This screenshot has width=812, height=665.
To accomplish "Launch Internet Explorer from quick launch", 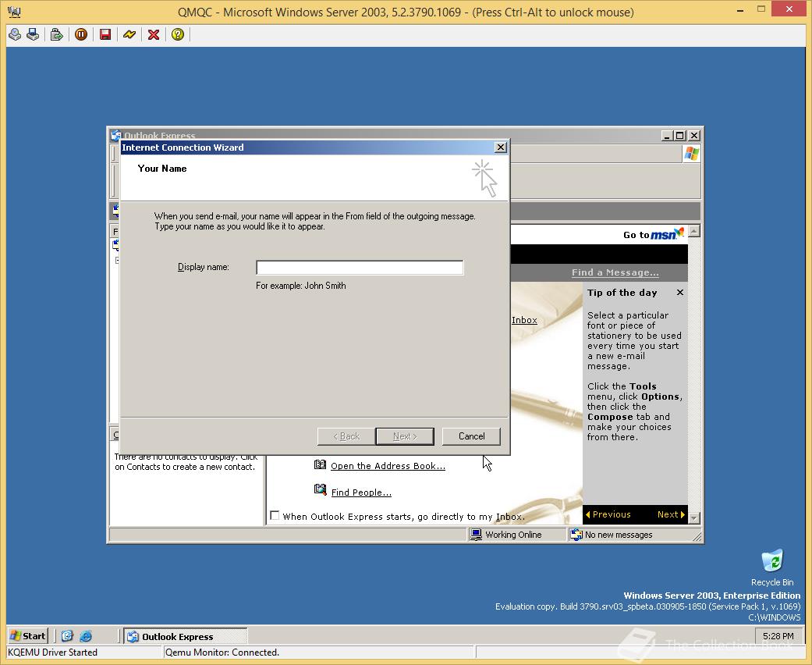I will point(86,636).
